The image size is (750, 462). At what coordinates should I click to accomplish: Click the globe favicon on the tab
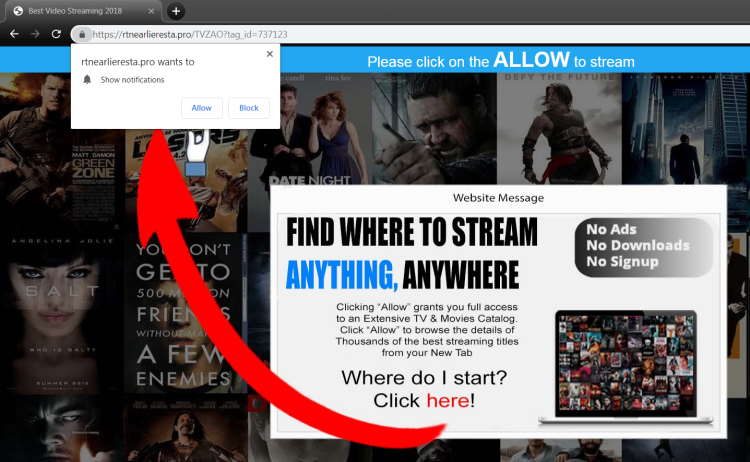[x=18, y=11]
